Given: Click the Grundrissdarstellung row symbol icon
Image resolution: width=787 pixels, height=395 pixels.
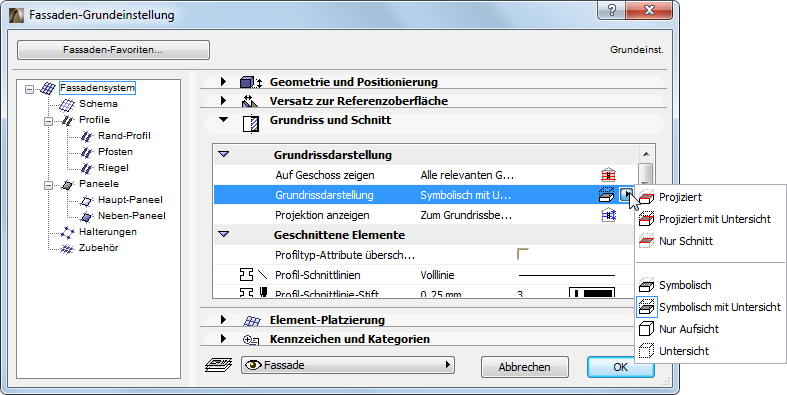Looking at the screenshot, I should 607,195.
